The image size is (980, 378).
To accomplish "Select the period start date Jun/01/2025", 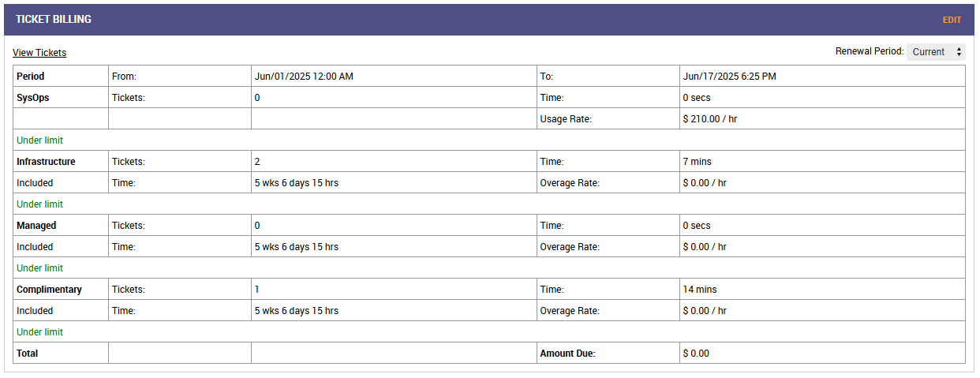I will (x=304, y=77).
